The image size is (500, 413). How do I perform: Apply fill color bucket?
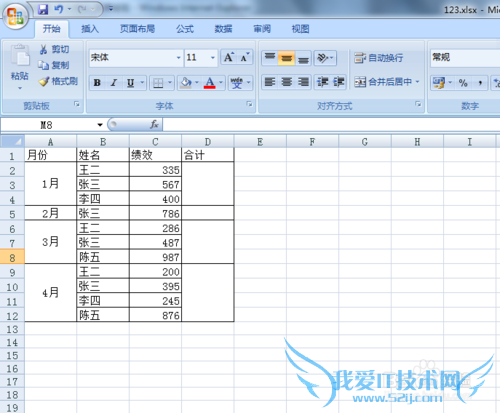pyautogui.click(x=186, y=82)
